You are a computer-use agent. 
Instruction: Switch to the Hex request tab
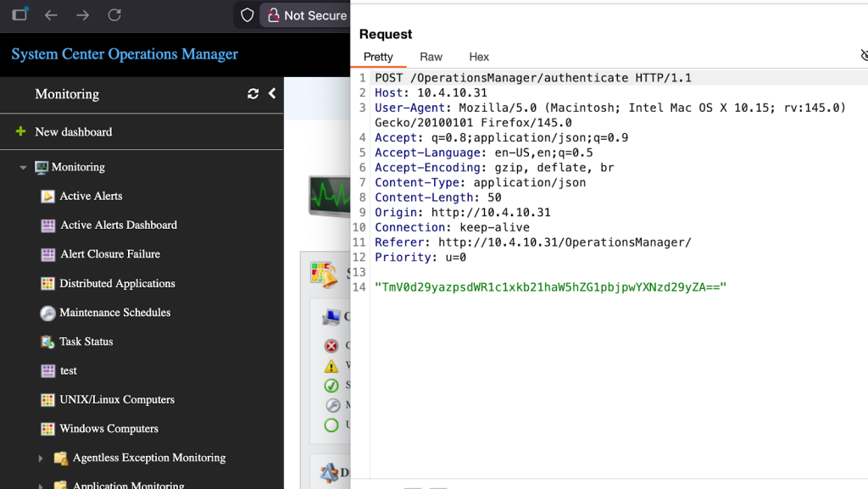479,57
